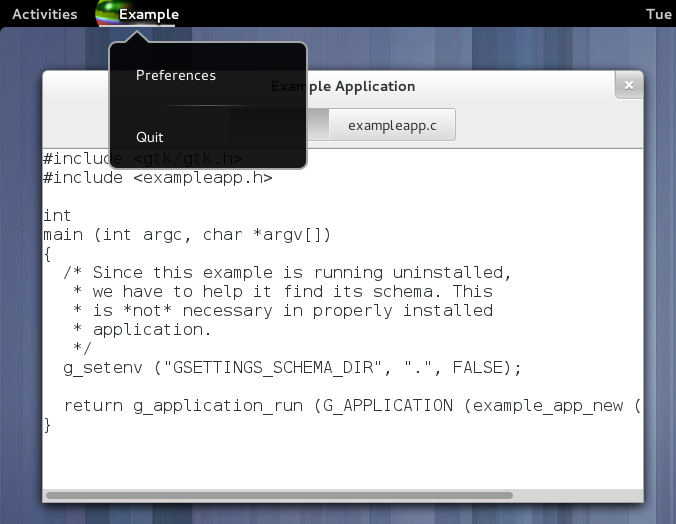Choose Quit from the app menu
The width and height of the screenshot is (676, 524).
coord(149,137)
